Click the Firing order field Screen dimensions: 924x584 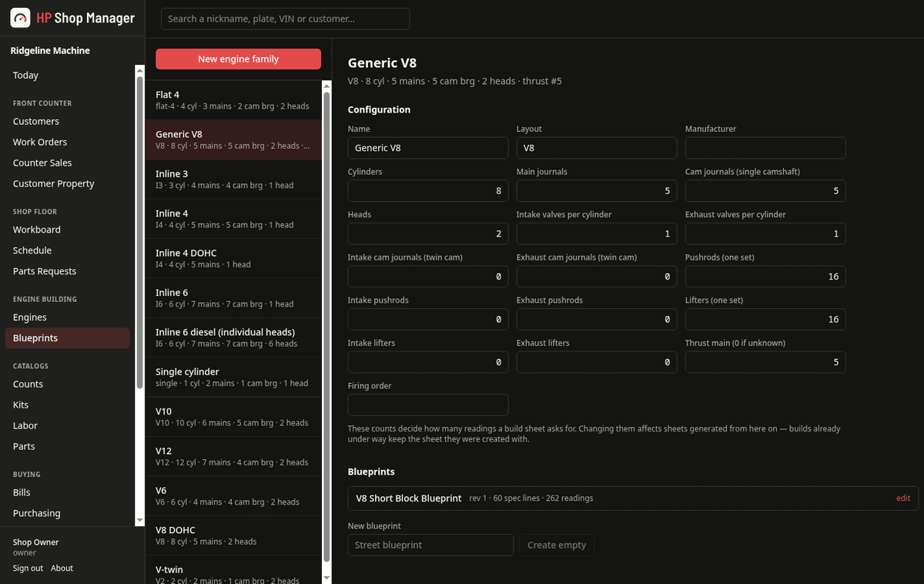click(x=428, y=405)
